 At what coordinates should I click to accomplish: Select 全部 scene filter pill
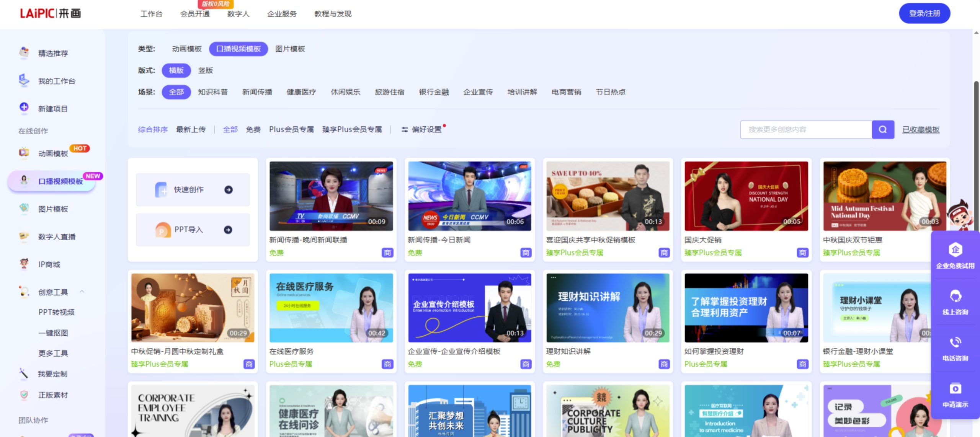click(x=176, y=92)
